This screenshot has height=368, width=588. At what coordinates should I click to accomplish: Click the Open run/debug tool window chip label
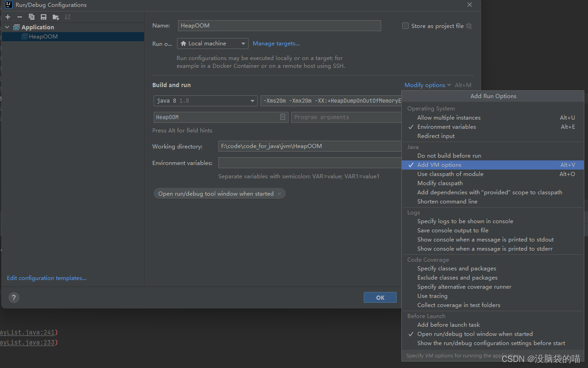tap(216, 194)
